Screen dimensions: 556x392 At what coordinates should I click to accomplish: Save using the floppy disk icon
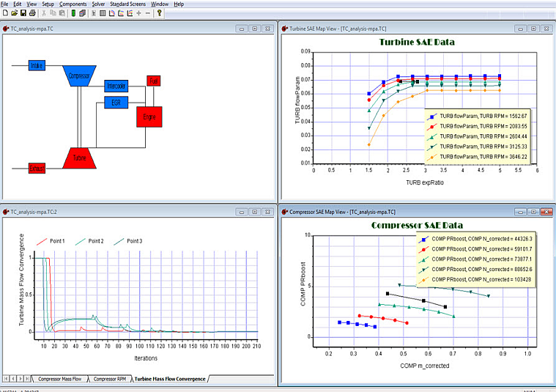[23, 13]
